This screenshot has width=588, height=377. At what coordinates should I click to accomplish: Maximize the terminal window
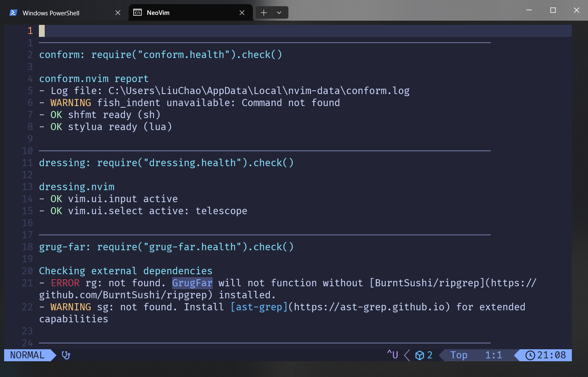(x=553, y=10)
